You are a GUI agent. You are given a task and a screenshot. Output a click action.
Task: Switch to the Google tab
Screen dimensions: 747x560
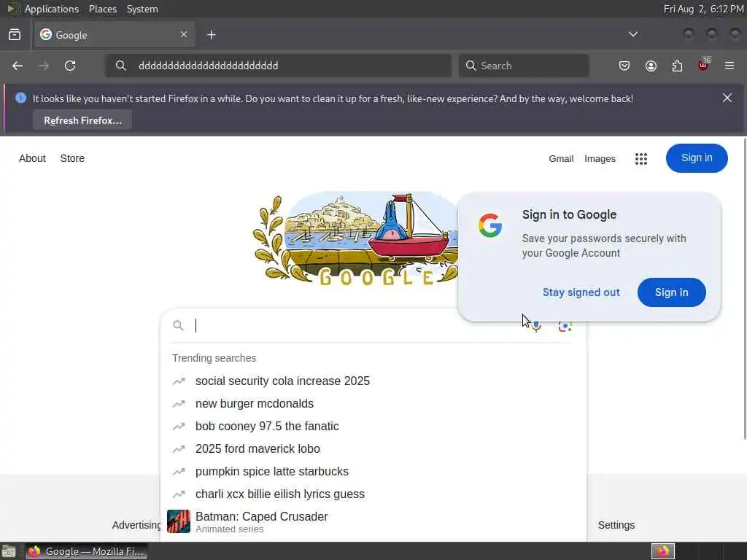115,35
